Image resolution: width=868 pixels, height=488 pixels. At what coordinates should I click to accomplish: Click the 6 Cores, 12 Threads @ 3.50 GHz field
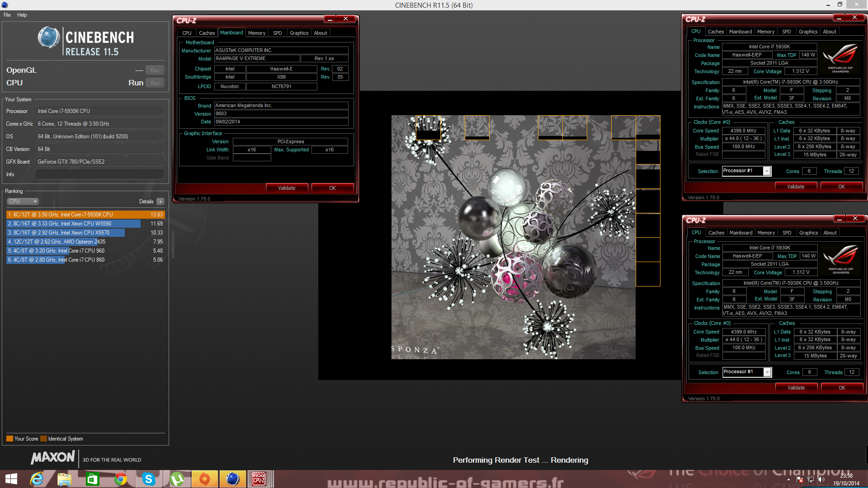[100, 124]
